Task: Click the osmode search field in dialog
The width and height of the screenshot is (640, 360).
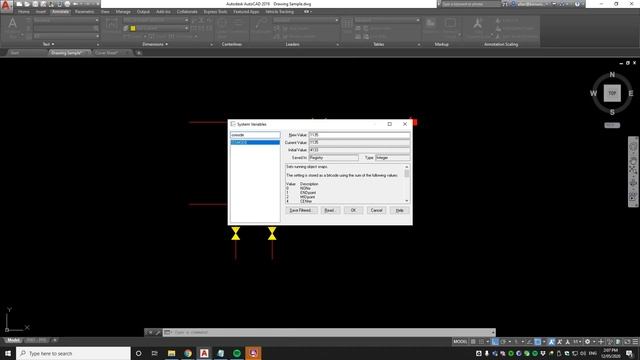Action: pos(255,135)
